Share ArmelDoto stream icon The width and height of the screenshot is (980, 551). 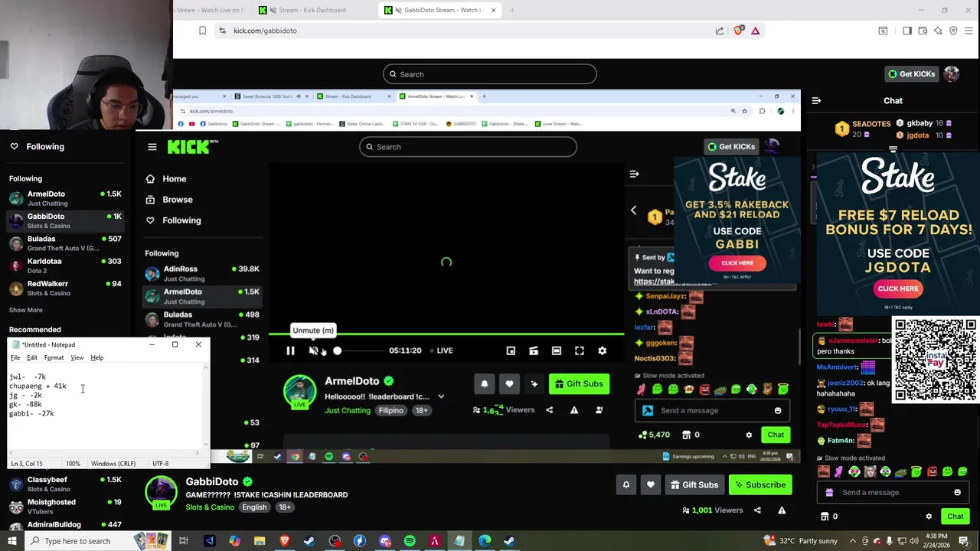(x=549, y=410)
